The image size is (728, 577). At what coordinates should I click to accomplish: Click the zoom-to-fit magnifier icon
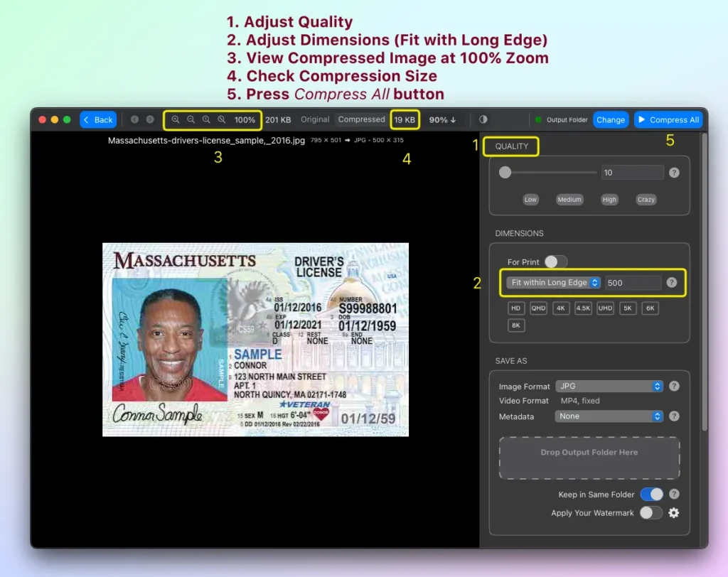point(222,120)
